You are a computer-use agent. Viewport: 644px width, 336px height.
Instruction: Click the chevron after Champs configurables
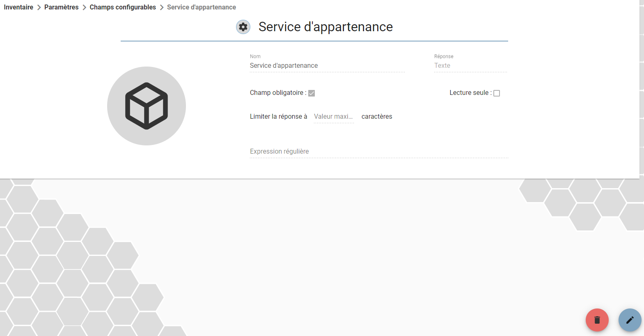(x=162, y=7)
